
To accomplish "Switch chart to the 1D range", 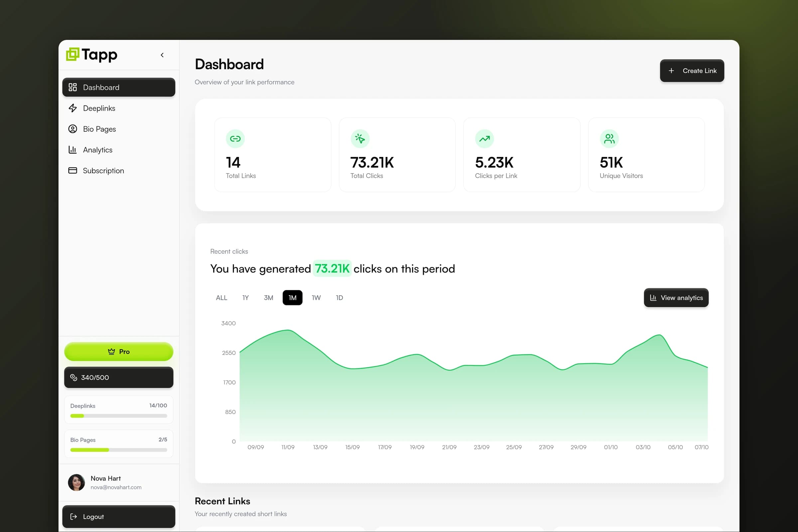I will click(x=339, y=298).
